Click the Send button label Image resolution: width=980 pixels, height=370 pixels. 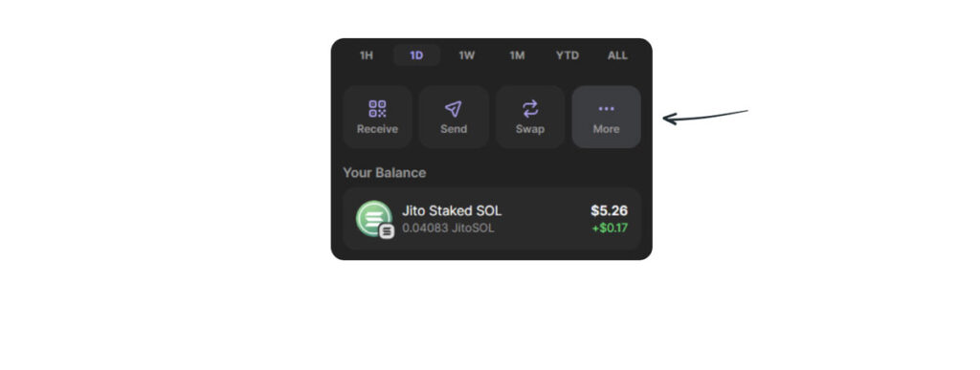point(454,129)
